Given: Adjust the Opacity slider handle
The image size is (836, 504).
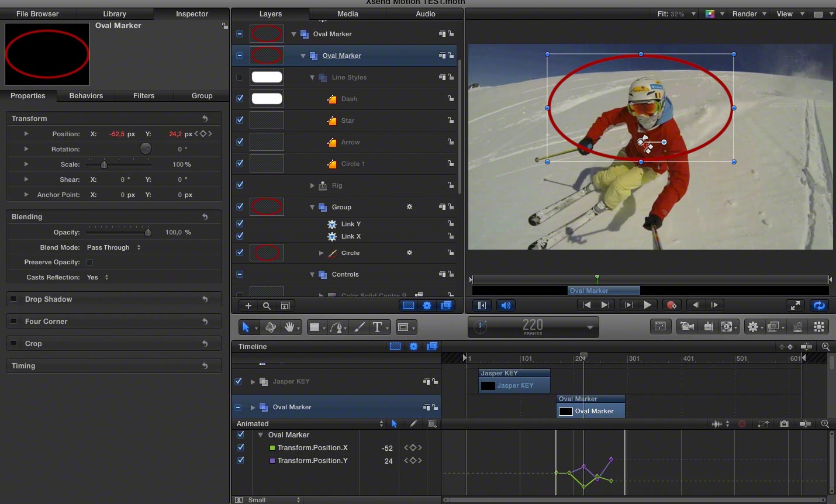Looking at the screenshot, I should (148, 232).
